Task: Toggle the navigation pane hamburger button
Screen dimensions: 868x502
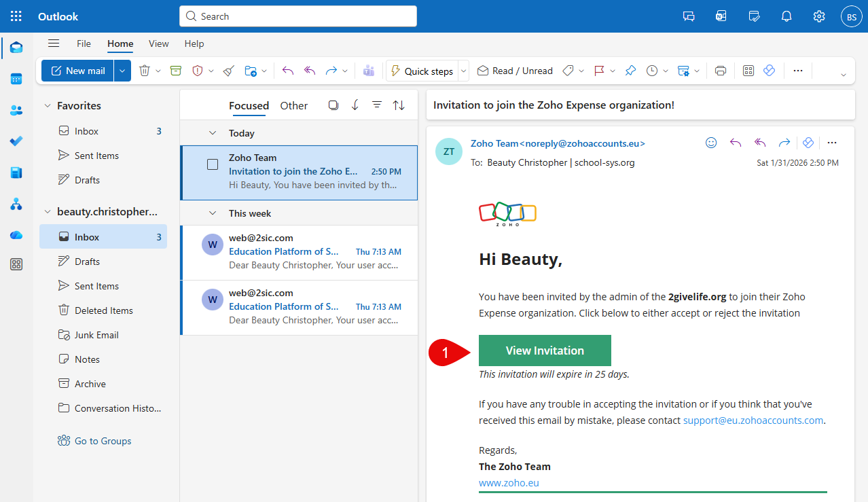Action: coord(54,43)
